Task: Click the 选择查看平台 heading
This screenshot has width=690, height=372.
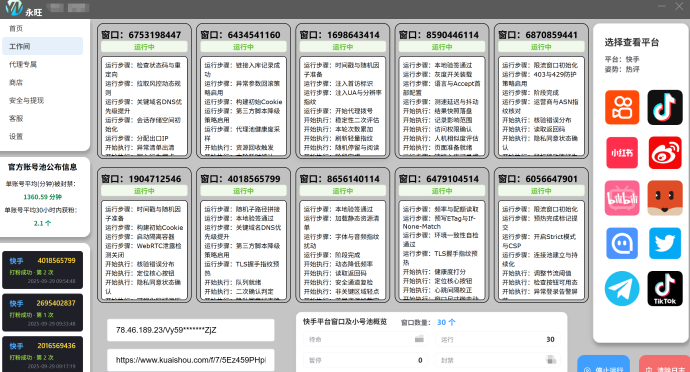Action: pos(632,42)
